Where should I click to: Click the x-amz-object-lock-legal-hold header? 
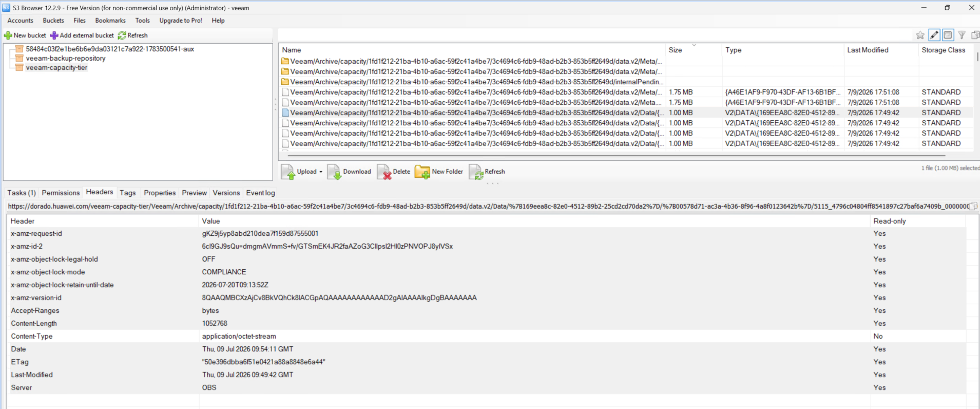(54, 259)
